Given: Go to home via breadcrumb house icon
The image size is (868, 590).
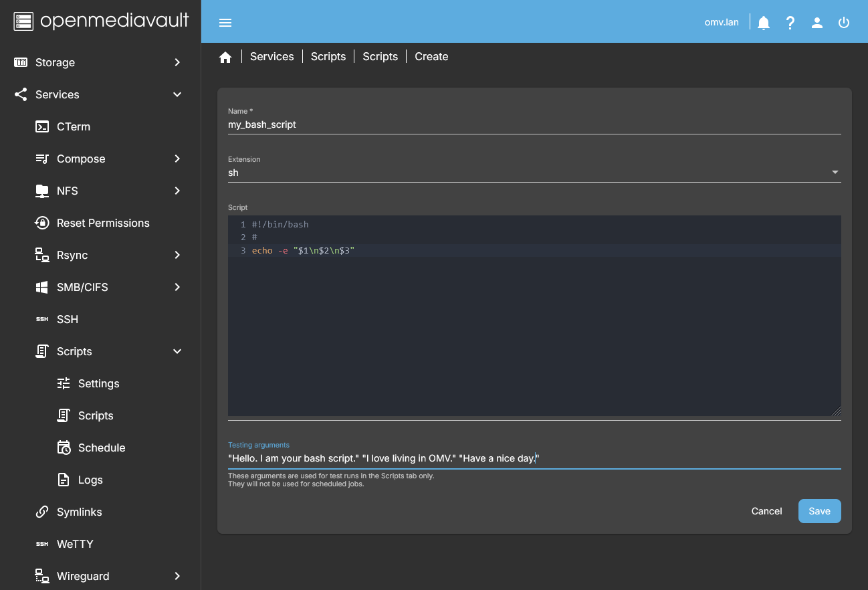Looking at the screenshot, I should tap(225, 57).
